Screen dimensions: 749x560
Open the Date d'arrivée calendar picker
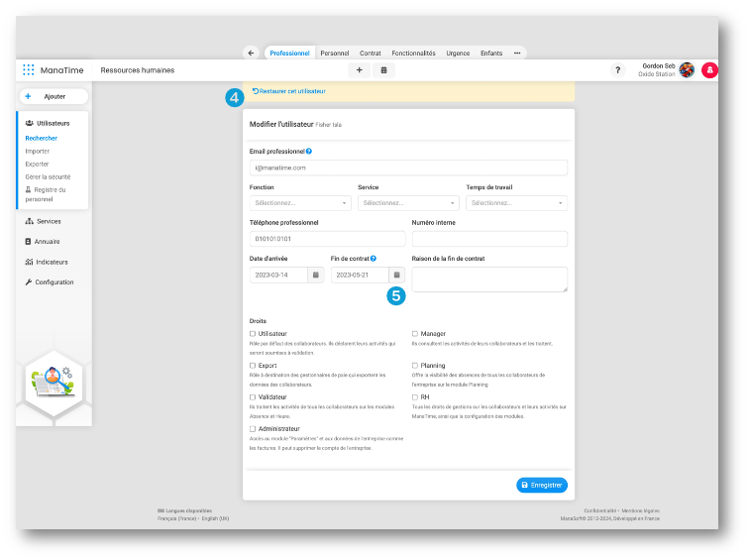click(x=315, y=275)
